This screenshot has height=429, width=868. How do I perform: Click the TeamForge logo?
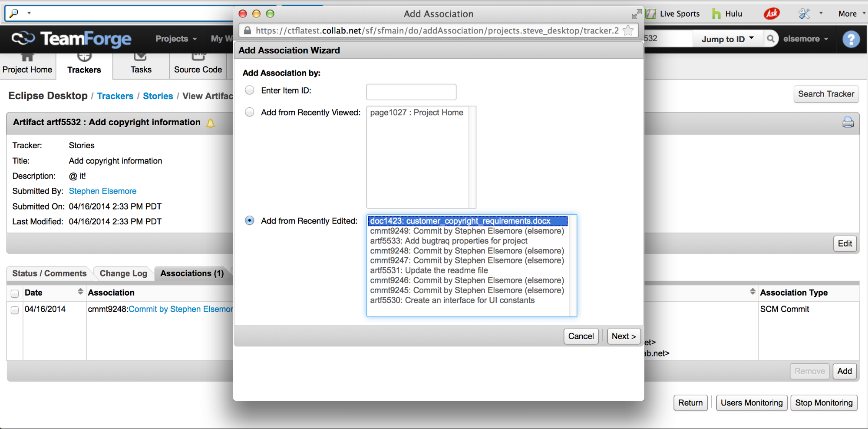click(x=72, y=39)
